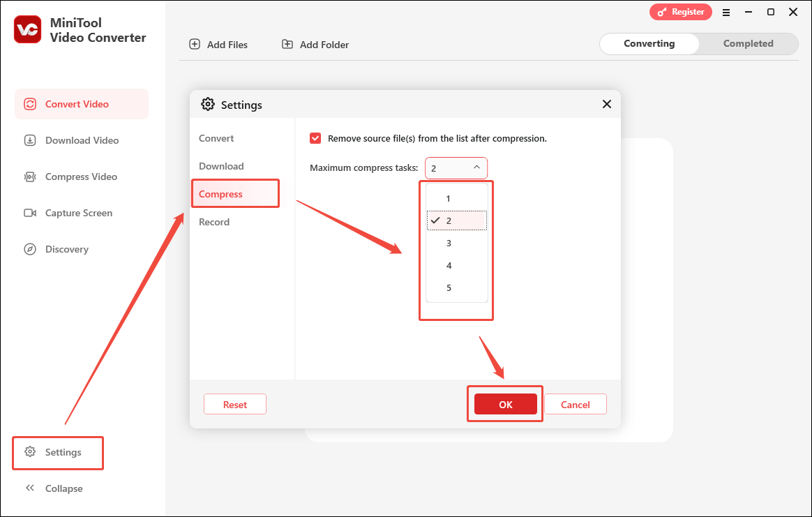Click the Add Folder icon
This screenshot has width=812, height=517.
coord(287,44)
